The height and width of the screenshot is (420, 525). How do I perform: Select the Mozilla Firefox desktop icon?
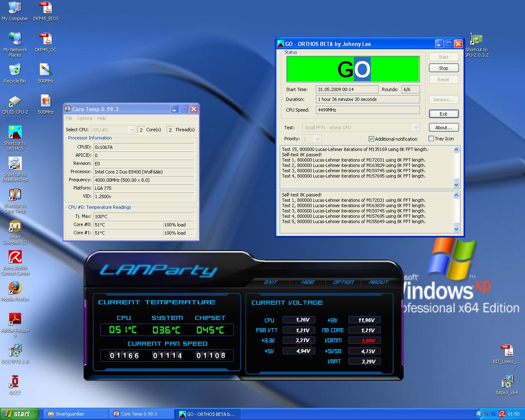pos(15,292)
